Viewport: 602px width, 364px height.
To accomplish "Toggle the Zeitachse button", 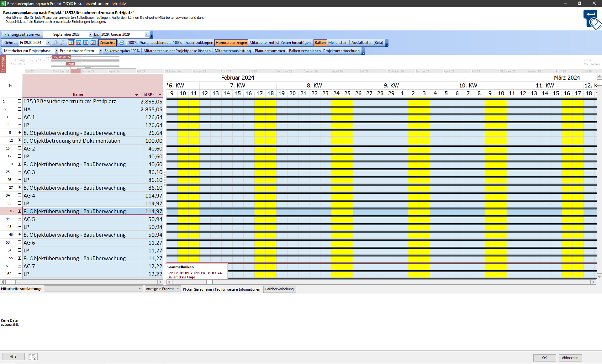I will (108, 43).
